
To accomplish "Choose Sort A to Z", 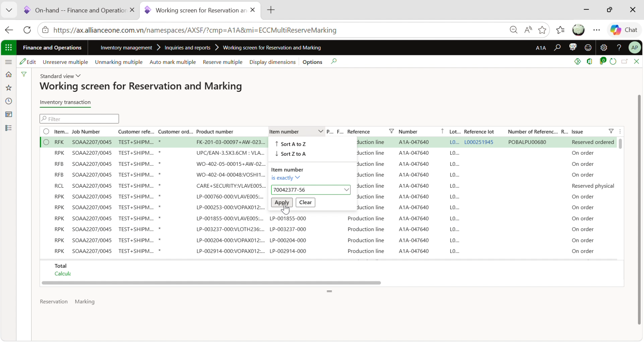I will pos(290,144).
